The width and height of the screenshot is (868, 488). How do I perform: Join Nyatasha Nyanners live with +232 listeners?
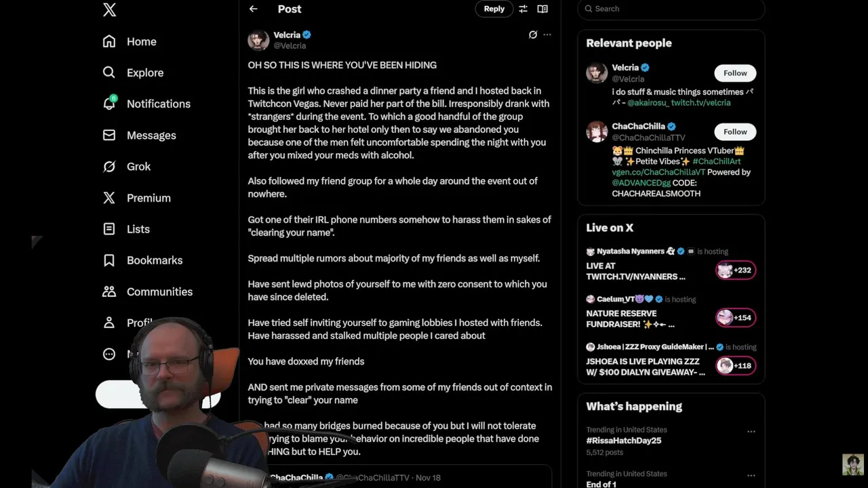click(x=736, y=270)
